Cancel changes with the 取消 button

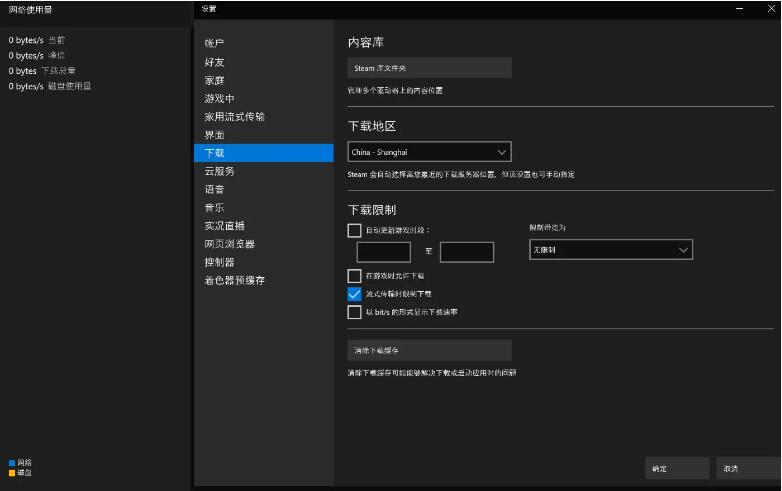(x=743, y=468)
